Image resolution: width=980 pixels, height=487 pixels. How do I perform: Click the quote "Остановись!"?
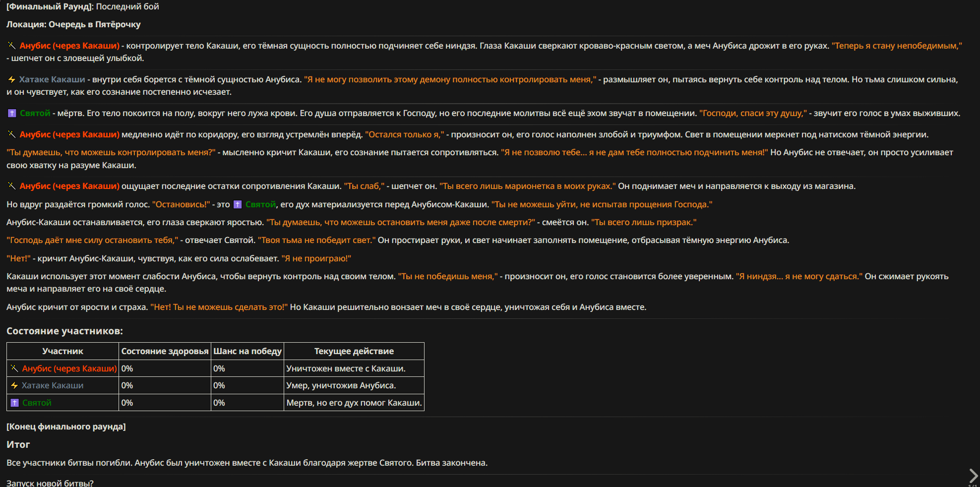point(181,204)
